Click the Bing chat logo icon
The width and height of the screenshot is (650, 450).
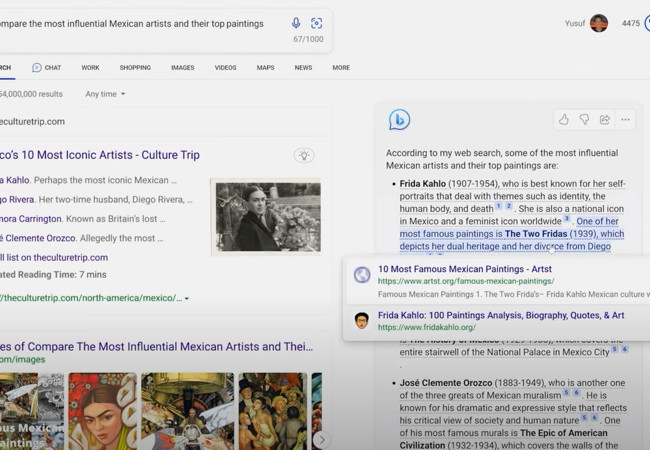click(399, 120)
